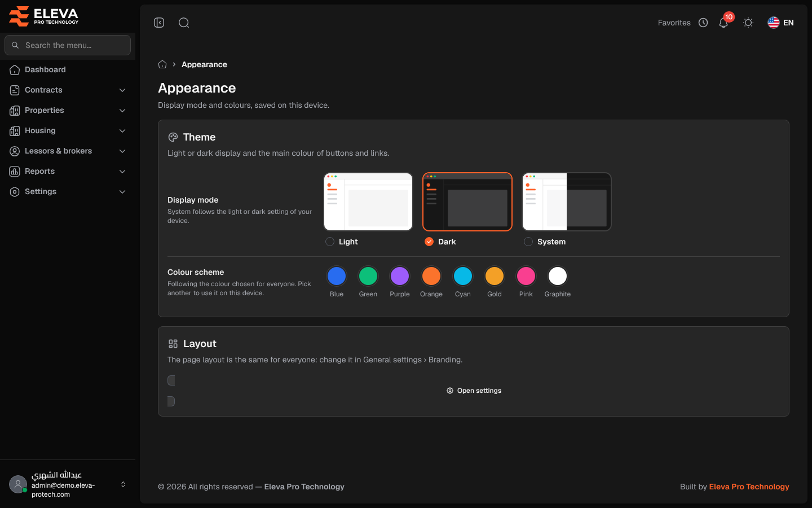
Task: Click the Eleva Pro Technology logo
Action: click(44, 16)
